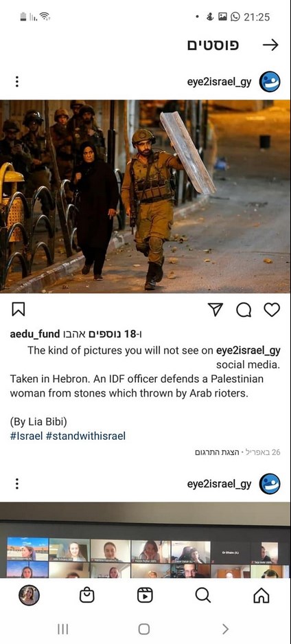Open the #Israel hashtag link
Image resolution: width=291 pixels, height=644 pixels.
pos(26,436)
